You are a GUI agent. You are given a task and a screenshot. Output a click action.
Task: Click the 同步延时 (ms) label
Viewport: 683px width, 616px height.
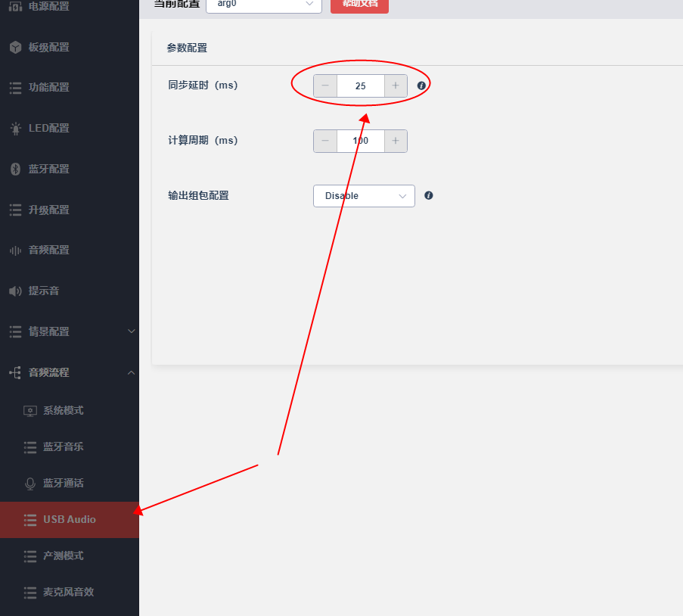pyautogui.click(x=203, y=85)
